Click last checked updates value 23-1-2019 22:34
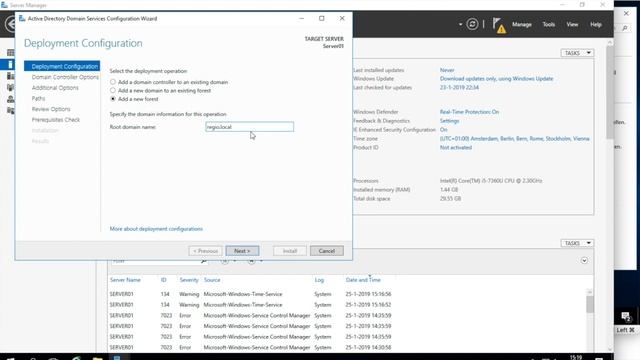The width and height of the screenshot is (640, 360). 459,88
